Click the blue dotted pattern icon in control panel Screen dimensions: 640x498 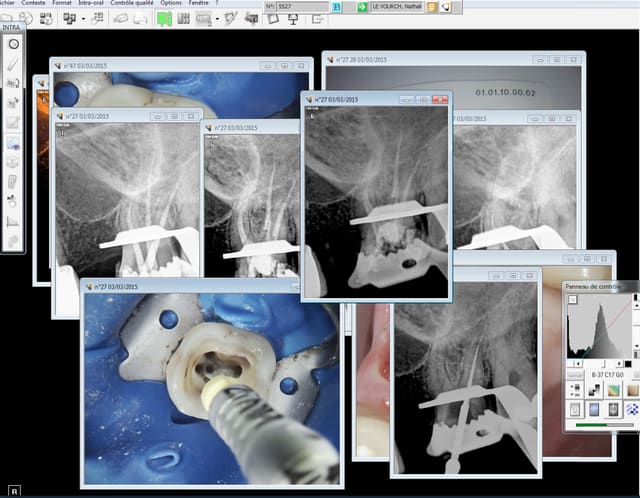point(632,409)
